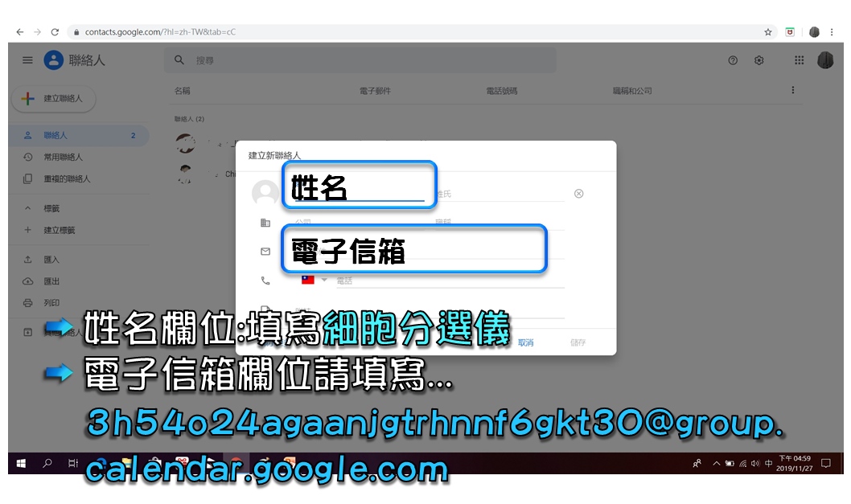Open the list options three-dot menu
851x504 pixels.
pos(793,91)
